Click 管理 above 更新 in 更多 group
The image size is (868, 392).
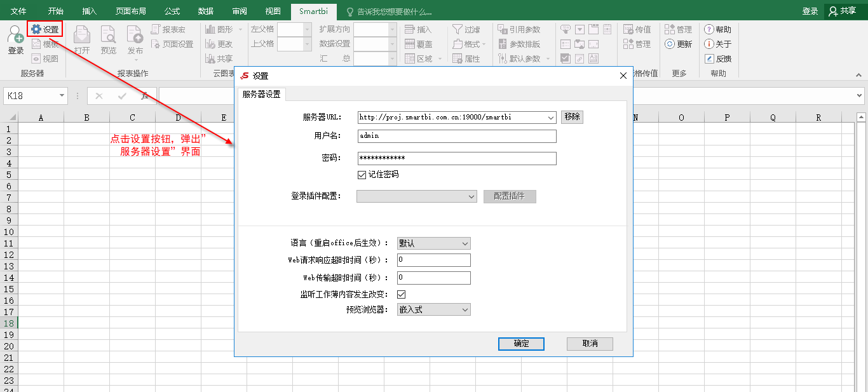678,29
